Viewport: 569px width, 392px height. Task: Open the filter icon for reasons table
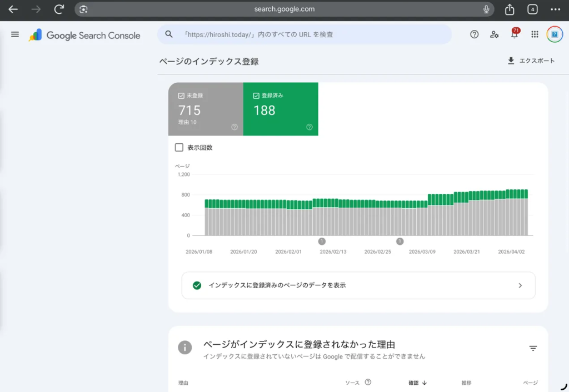533,348
